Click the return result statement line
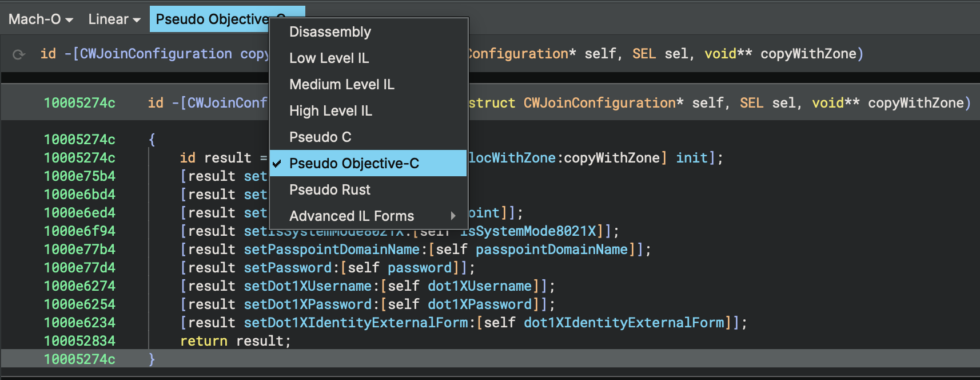 [235, 341]
